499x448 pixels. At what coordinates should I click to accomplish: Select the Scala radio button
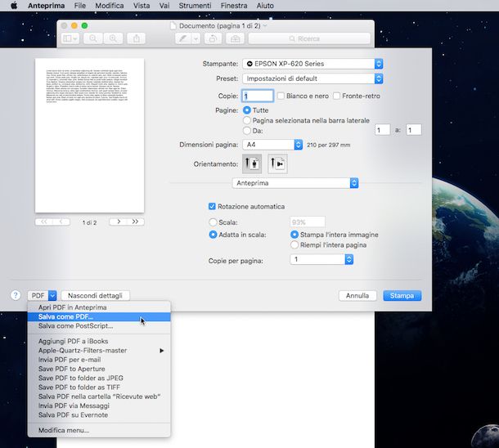213,222
